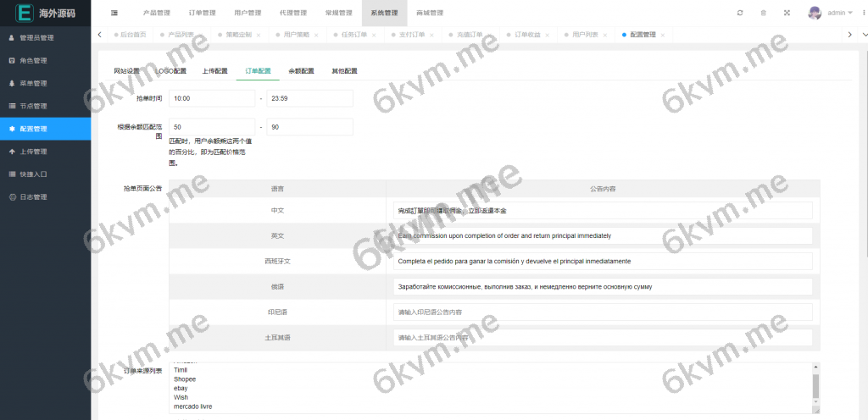Close the 订单收益 page tab
Viewport: 868px width, 420px height.
[547, 35]
